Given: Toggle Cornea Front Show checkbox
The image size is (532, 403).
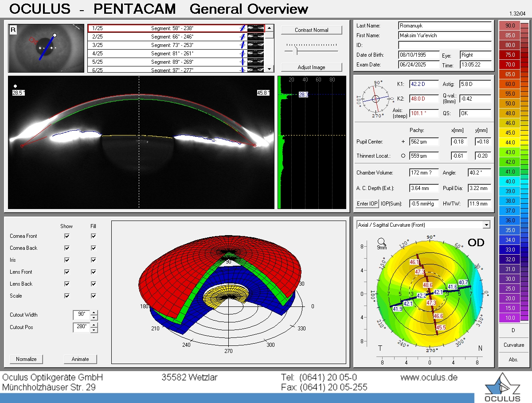Looking at the screenshot, I should 67,236.
